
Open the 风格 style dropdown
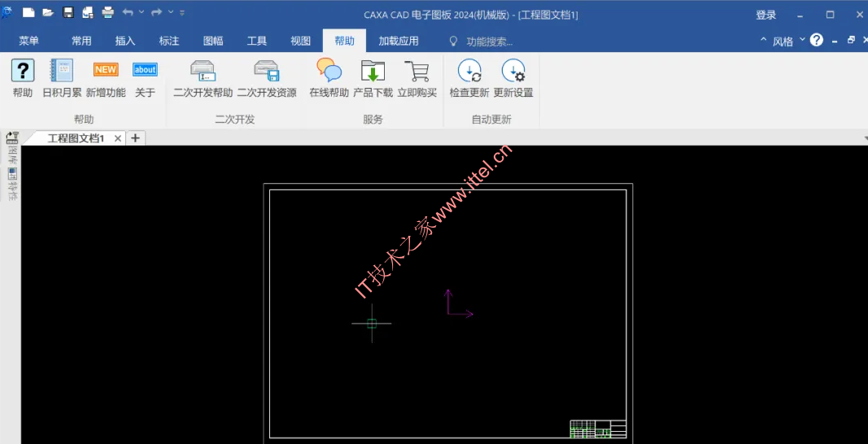click(788, 41)
